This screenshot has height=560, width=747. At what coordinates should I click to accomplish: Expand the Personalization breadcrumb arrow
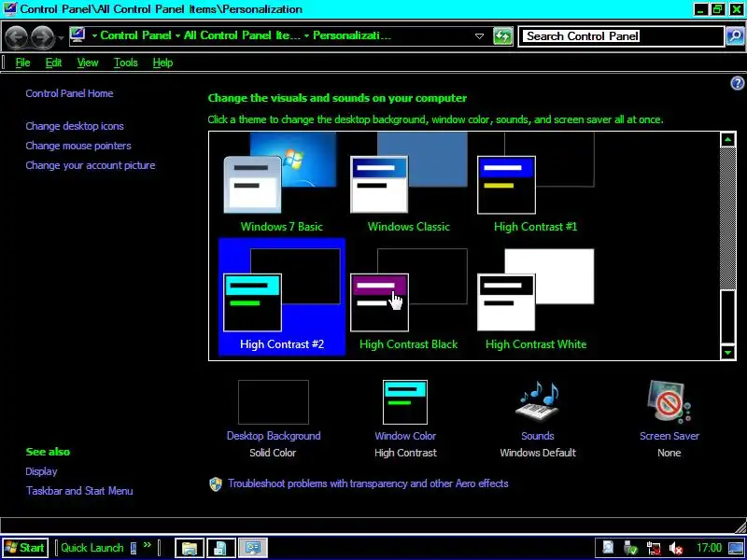pyautogui.click(x=306, y=35)
